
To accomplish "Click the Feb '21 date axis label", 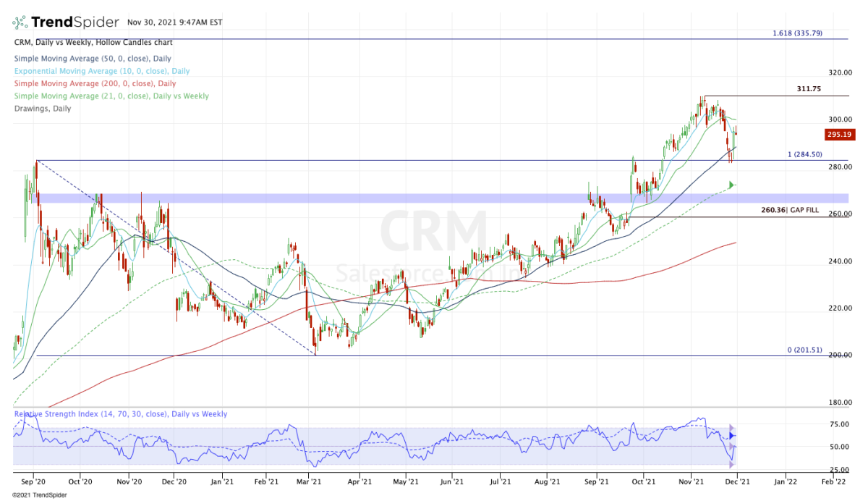I will (x=266, y=480).
